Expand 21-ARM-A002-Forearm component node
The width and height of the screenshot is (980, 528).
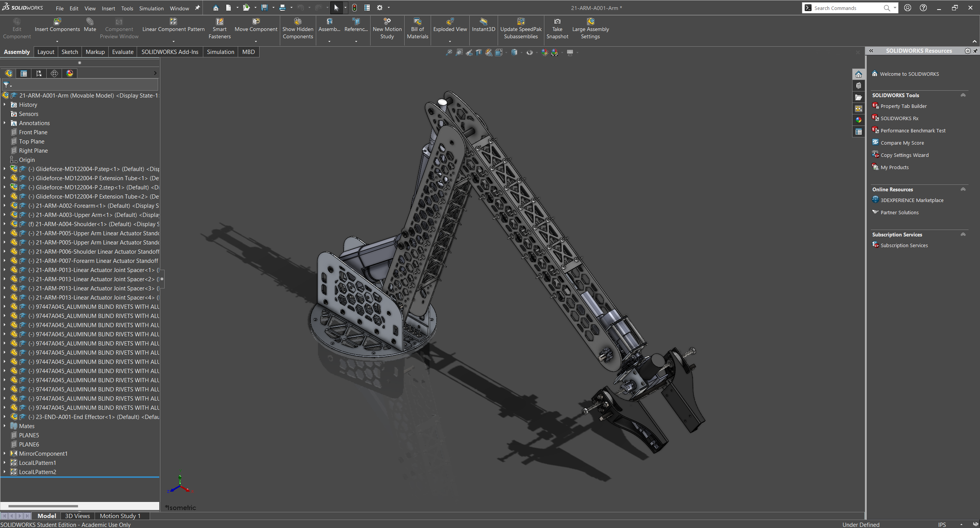5,205
